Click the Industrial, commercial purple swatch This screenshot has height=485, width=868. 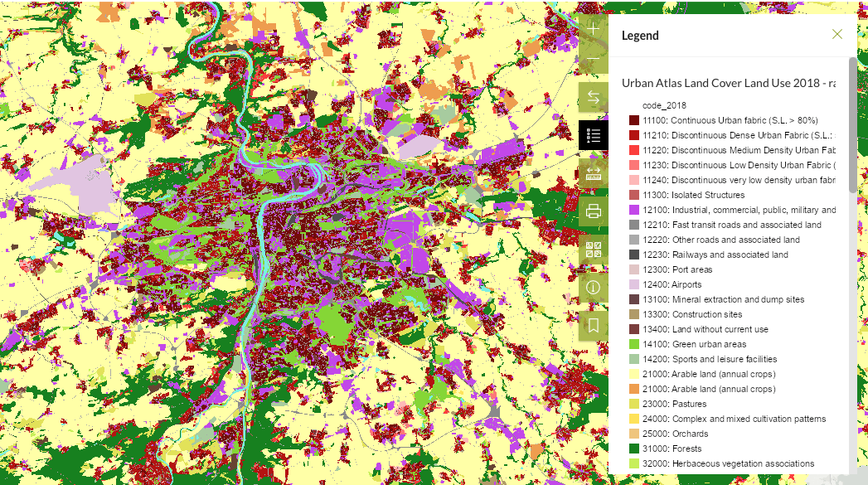(634, 210)
